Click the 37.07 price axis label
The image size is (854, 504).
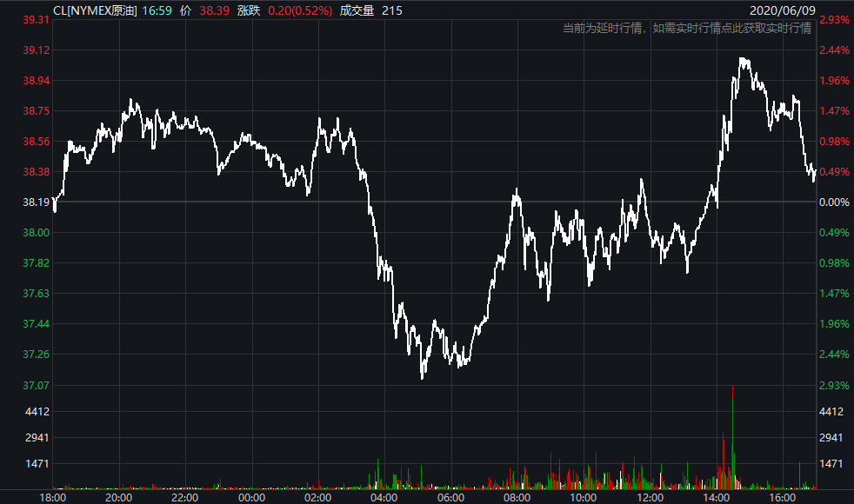point(36,385)
